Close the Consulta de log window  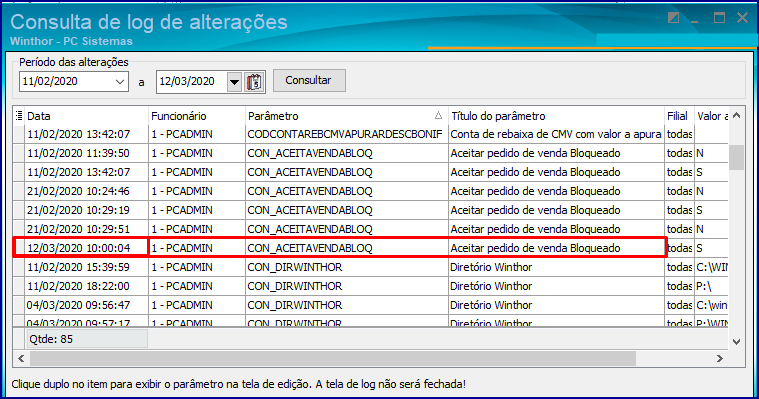tap(743, 18)
